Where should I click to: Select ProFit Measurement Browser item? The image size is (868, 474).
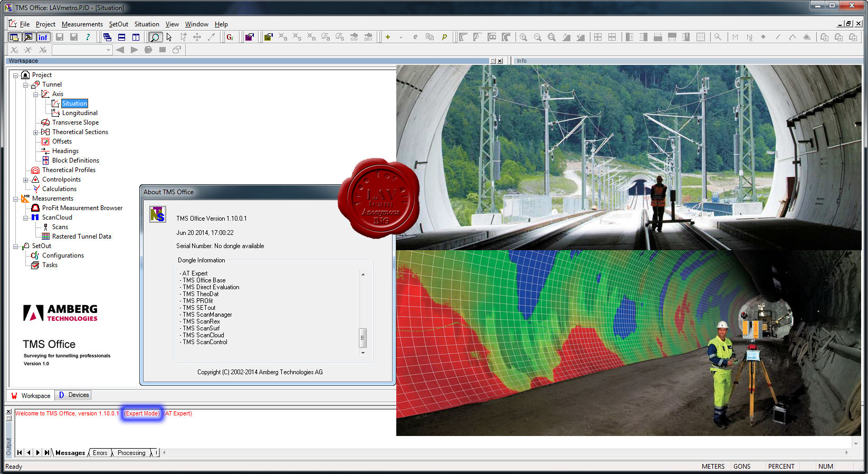coord(82,208)
